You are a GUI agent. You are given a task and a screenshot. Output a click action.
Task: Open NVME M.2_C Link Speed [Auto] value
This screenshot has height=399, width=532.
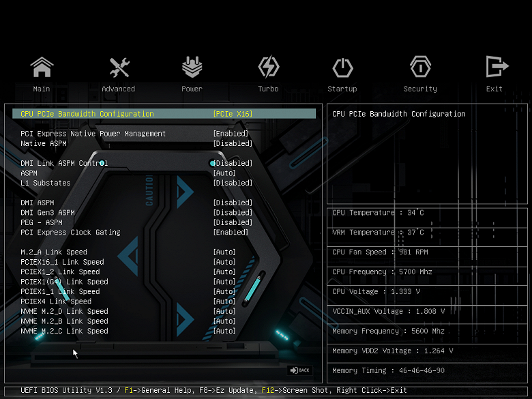[224, 331]
